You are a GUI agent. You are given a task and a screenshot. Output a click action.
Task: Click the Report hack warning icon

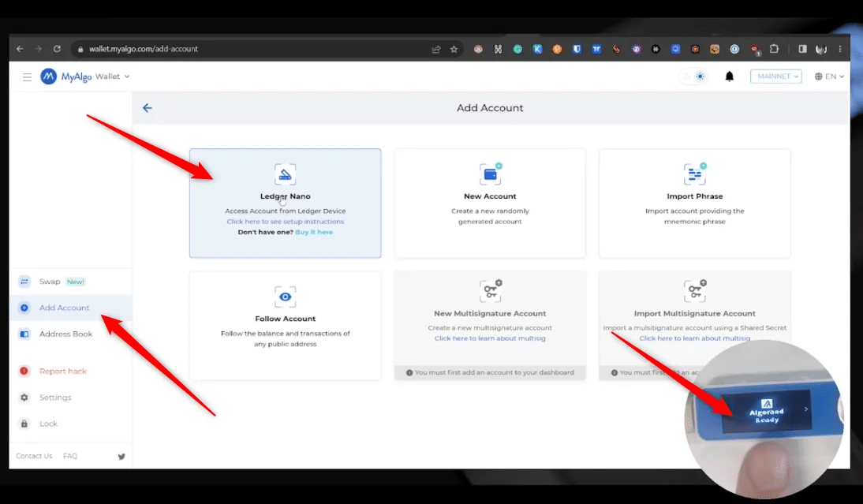pyautogui.click(x=23, y=371)
